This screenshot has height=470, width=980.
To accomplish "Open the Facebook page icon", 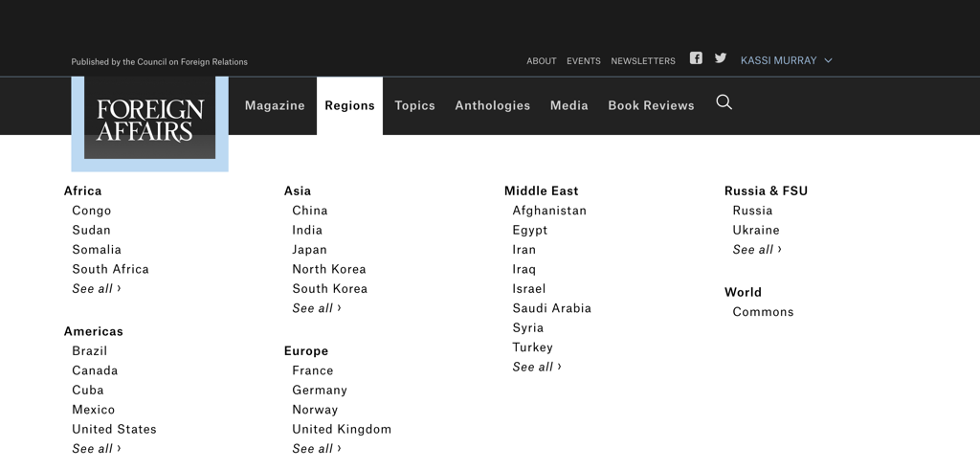I will tap(696, 58).
